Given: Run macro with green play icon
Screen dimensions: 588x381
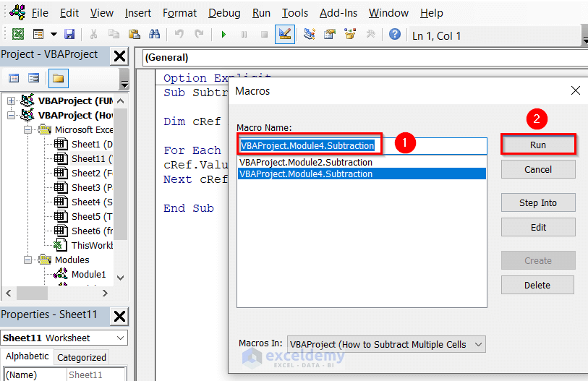Looking at the screenshot, I should click(223, 35).
